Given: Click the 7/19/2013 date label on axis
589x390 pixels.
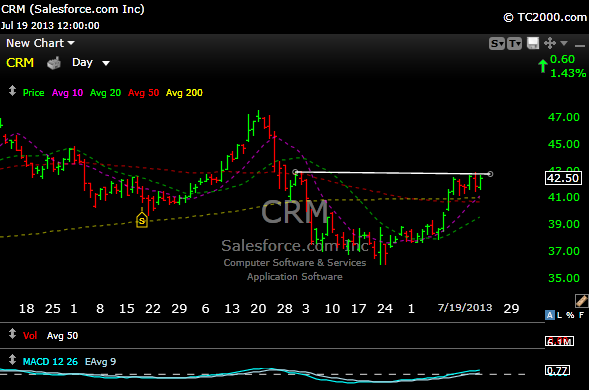Looking at the screenshot, I should point(465,308).
